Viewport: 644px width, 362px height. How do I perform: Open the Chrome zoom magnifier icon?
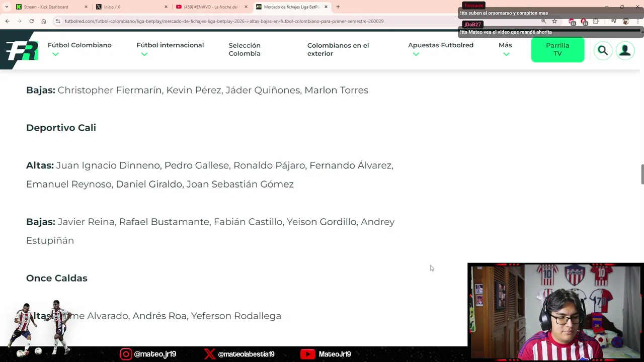click(x=543, y=21)
